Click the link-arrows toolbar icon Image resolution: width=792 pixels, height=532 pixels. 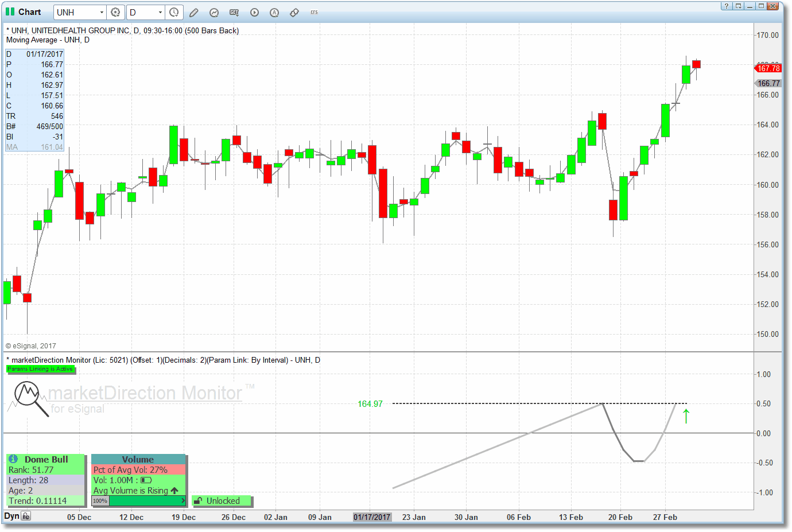[294, 12]
